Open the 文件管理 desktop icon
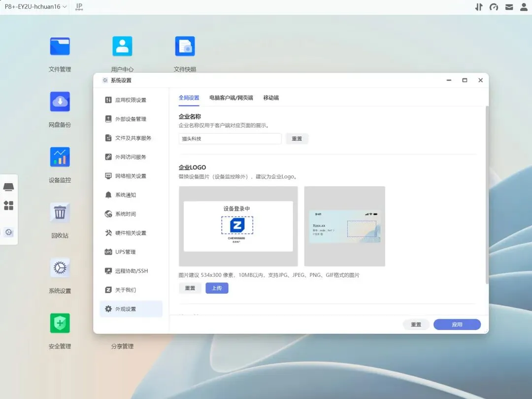 (60, 46)
